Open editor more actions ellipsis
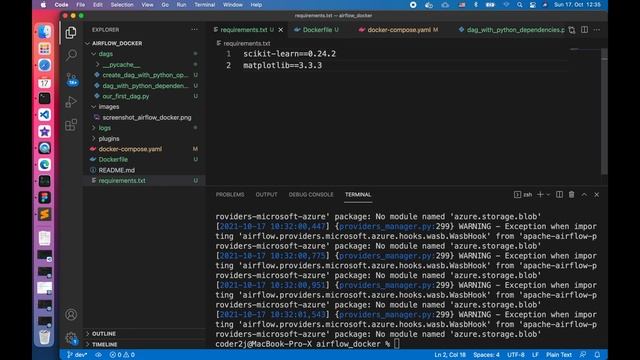 click(597, 30)
